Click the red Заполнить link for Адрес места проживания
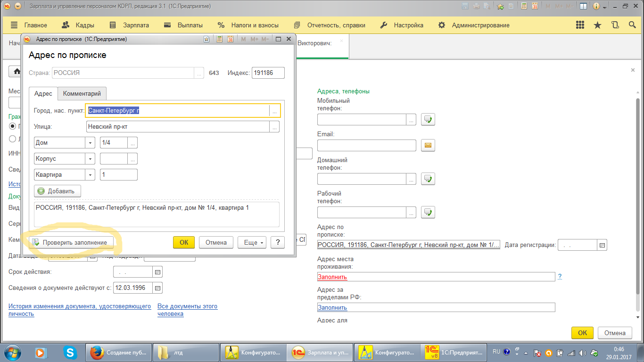 click(x=332, y=277)
